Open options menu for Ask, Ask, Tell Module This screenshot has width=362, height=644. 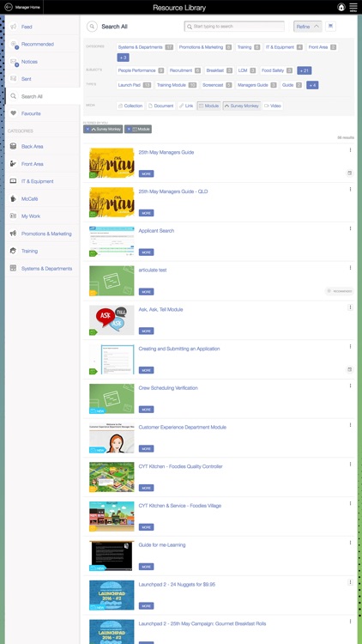(x=350, y=307)
